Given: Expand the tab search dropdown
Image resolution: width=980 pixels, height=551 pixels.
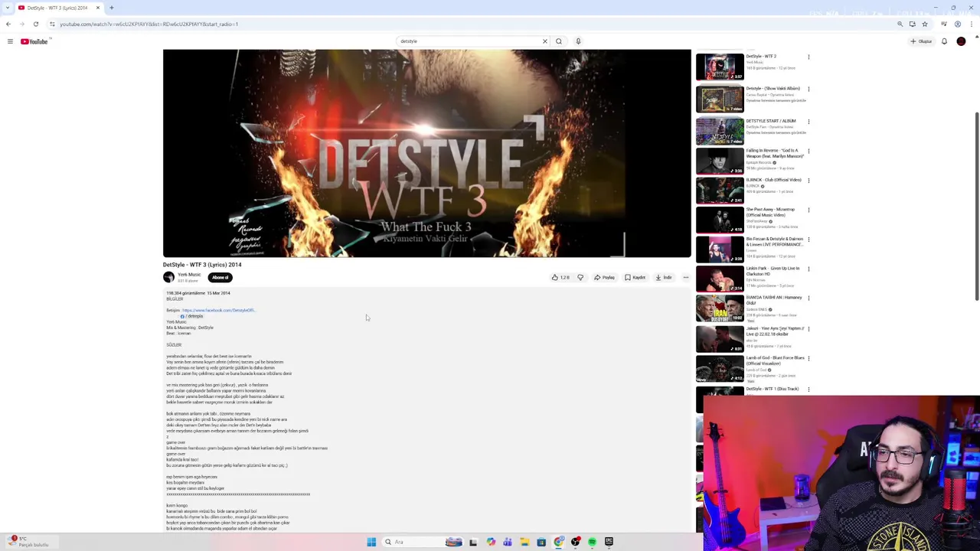Looking at the screenshot, I should 8,8.
